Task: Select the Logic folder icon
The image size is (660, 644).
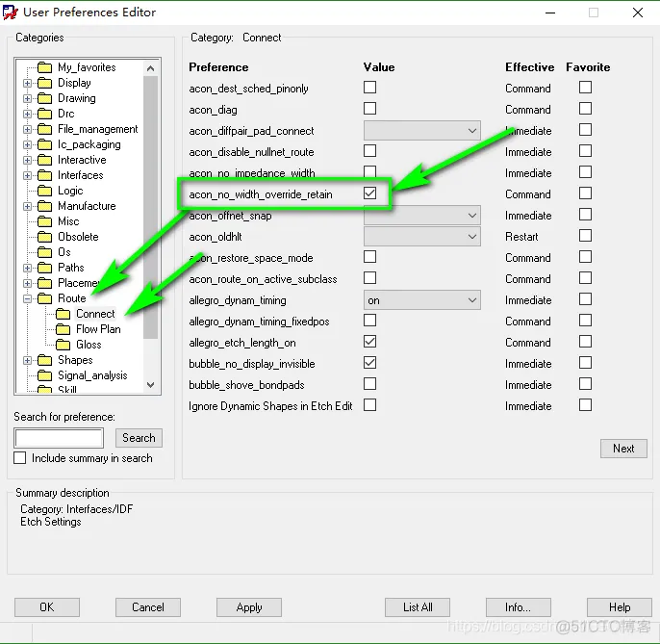Action: [44, 191]
